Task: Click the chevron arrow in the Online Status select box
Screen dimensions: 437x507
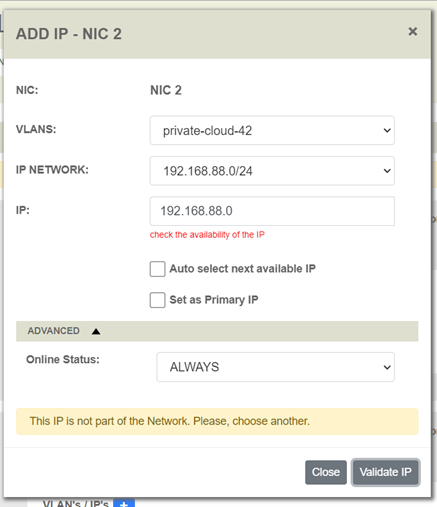Action: 387,367
